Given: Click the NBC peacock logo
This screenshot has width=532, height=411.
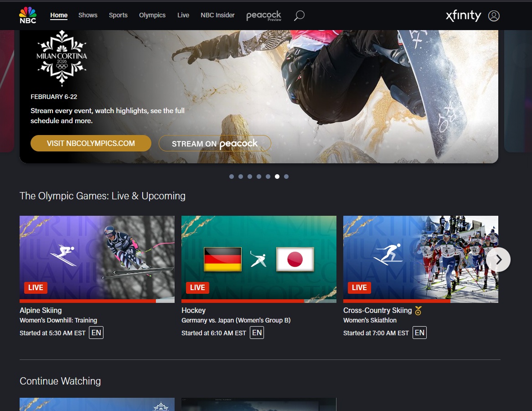Looking at the screenshot, I should (28, 15).
